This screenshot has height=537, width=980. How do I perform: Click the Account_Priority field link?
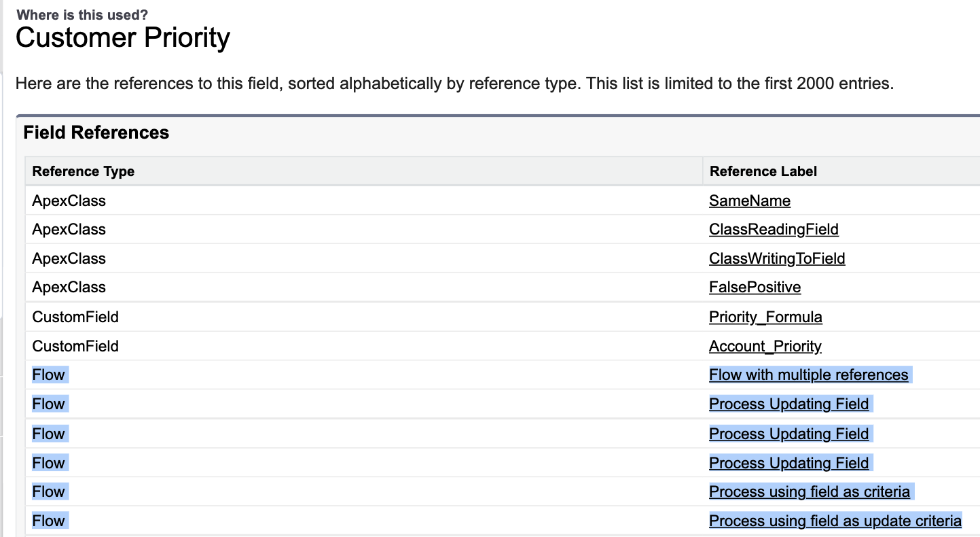coord(765,347)
